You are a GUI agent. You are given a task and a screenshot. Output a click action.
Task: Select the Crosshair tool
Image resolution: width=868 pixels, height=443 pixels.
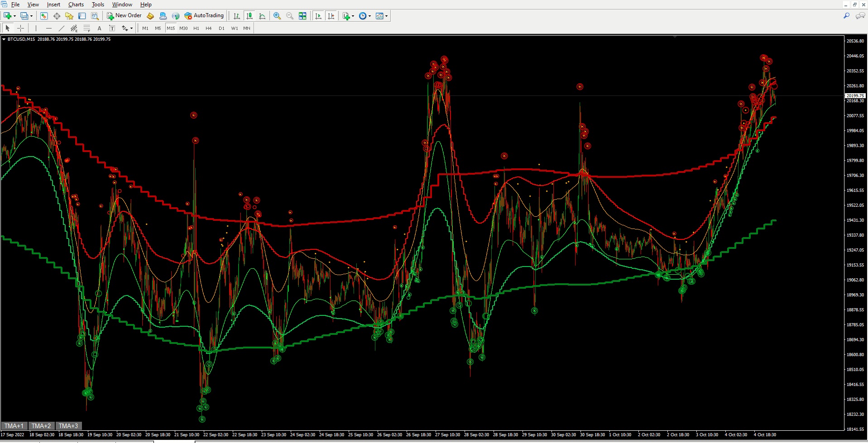click(20, 28)
